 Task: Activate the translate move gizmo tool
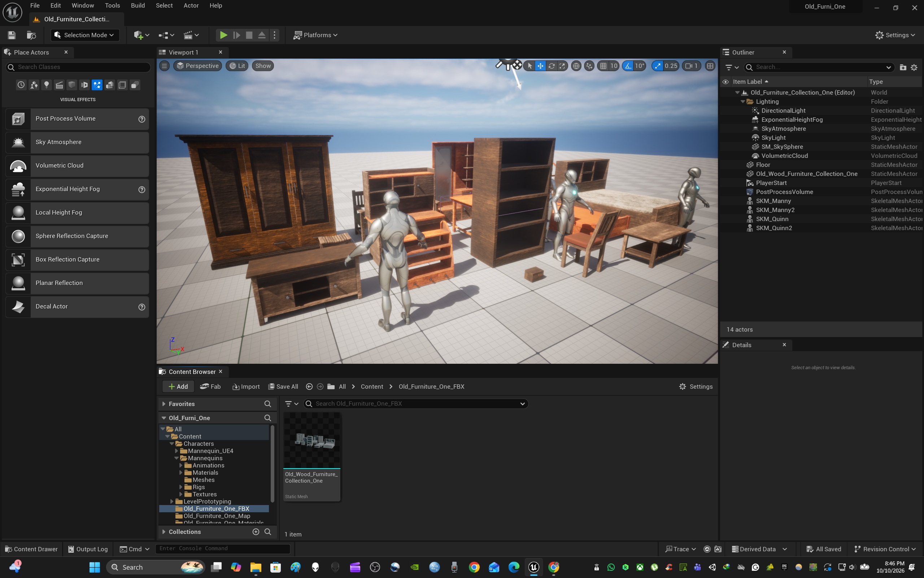pos(540,66)
